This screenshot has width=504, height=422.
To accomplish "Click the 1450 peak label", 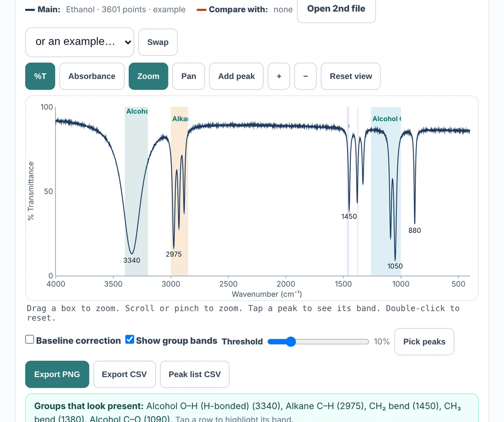I will click(349, 217).
